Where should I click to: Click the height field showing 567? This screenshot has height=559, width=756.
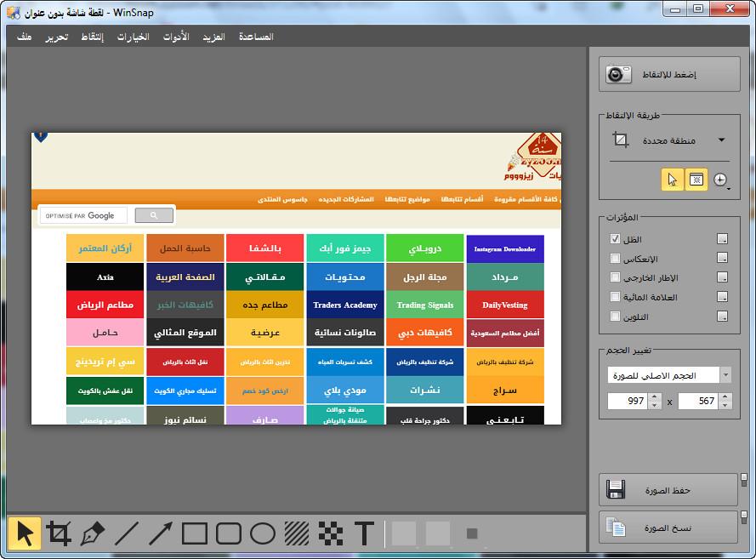699,401
